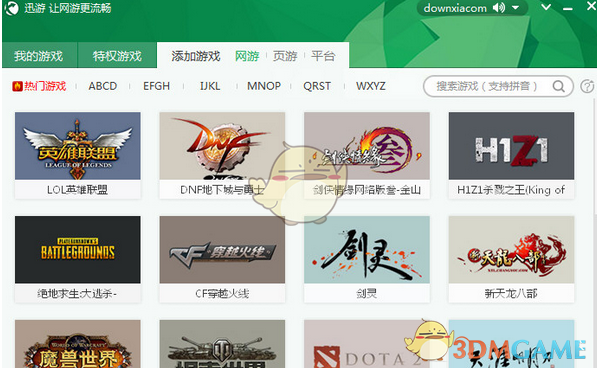
Task: Switch to 特权游戏 tab
Action: 117,56
